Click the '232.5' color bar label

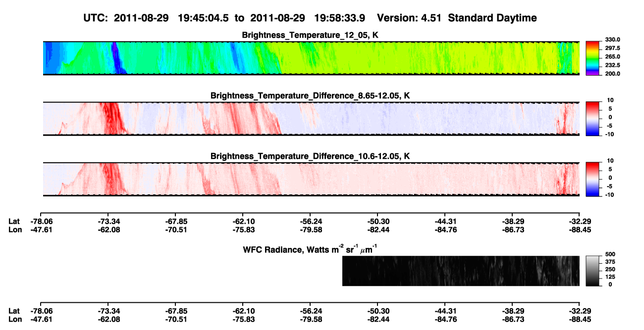coord(613,65)
